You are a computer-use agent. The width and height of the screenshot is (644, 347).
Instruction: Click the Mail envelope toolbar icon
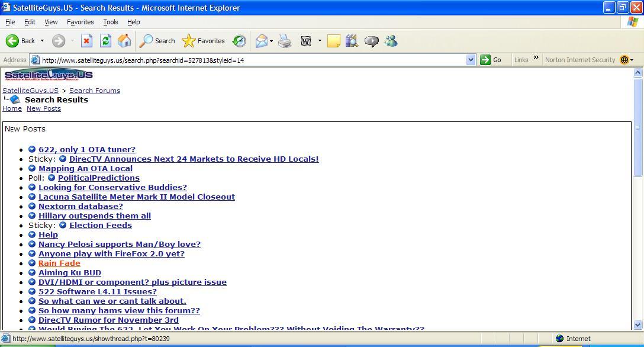point(262,41)
